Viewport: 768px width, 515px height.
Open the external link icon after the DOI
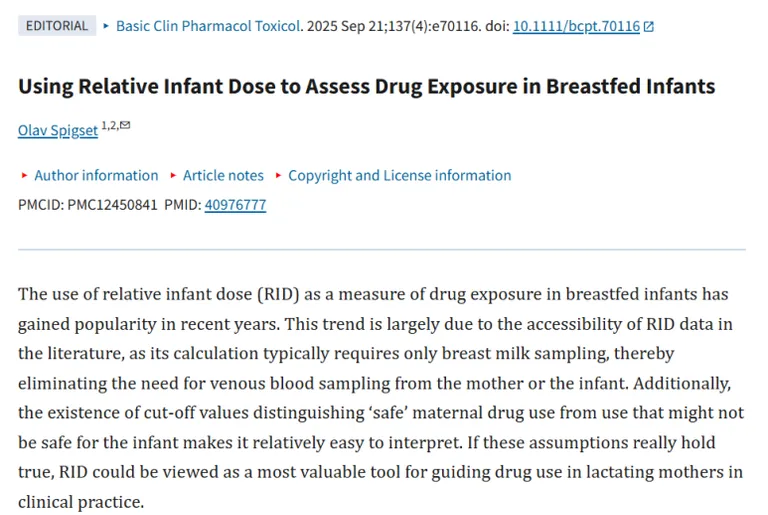tap(648, 26)
